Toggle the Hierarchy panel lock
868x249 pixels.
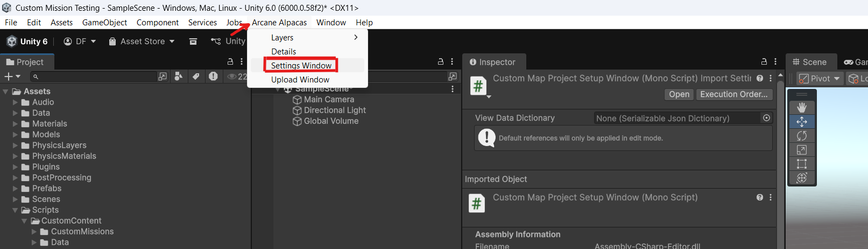[x=441, y=61]
